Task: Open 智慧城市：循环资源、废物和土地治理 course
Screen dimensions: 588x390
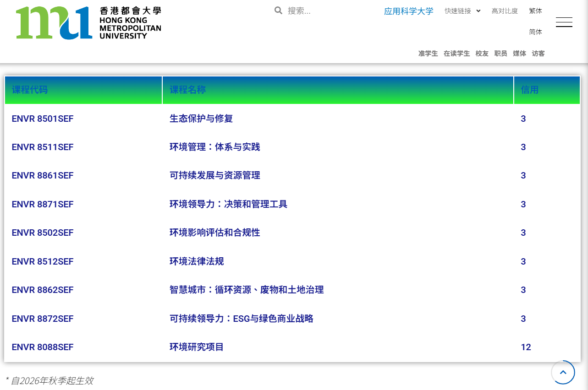Action: coord(247,290)
